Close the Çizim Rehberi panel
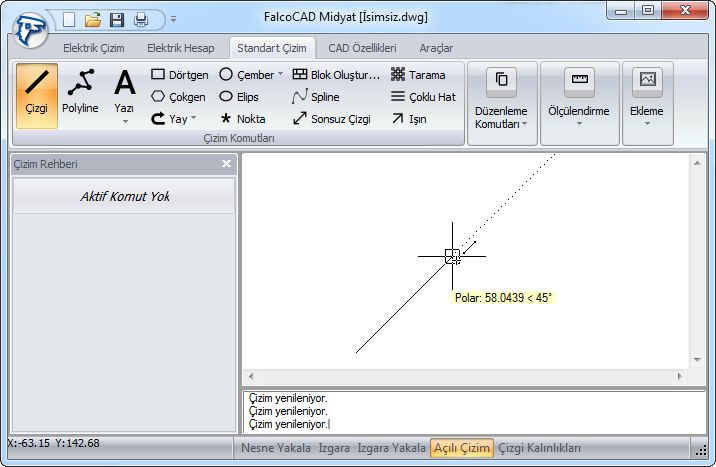The image size is (716, 467). coord(226,164)
